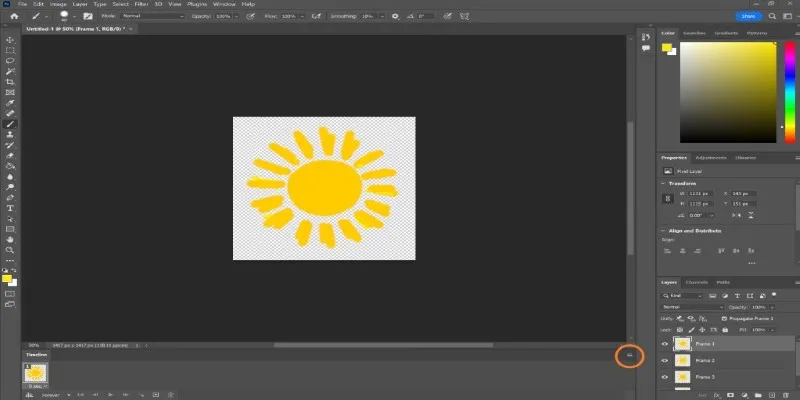Open the brush Mode dropdown
This screenshot has width=800, height=400.
pyautogui.click(x=153, y=16)
